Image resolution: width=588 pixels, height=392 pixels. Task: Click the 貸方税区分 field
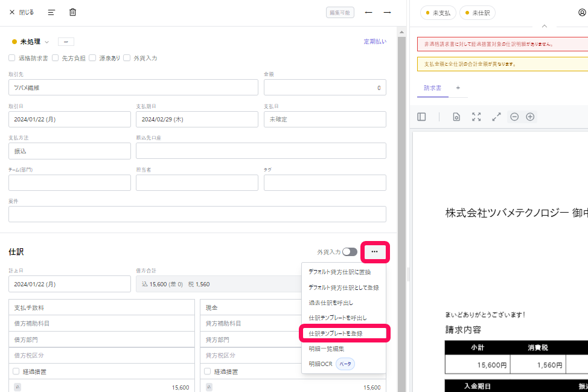[251, 355]
